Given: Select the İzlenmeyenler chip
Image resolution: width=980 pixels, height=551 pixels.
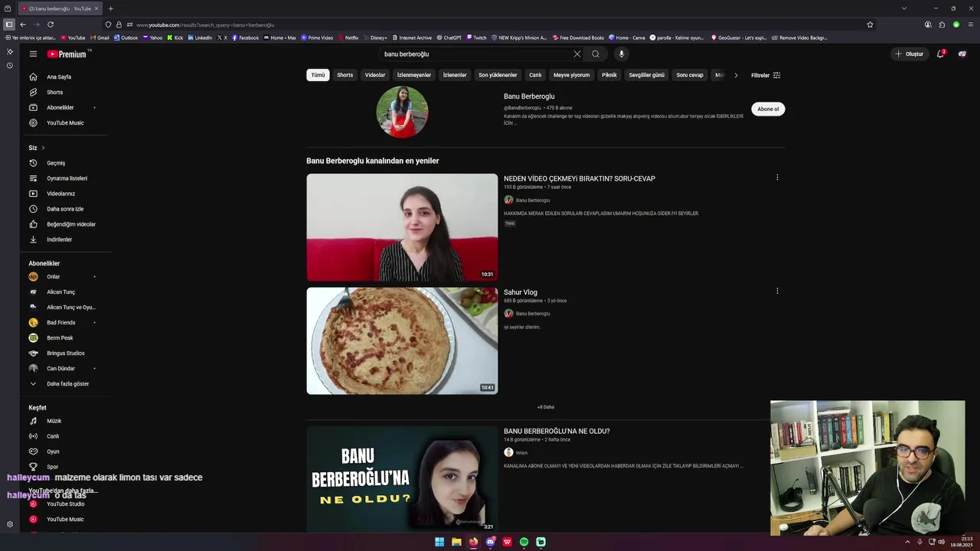Looking at the screenshot, I should [414, 75].
